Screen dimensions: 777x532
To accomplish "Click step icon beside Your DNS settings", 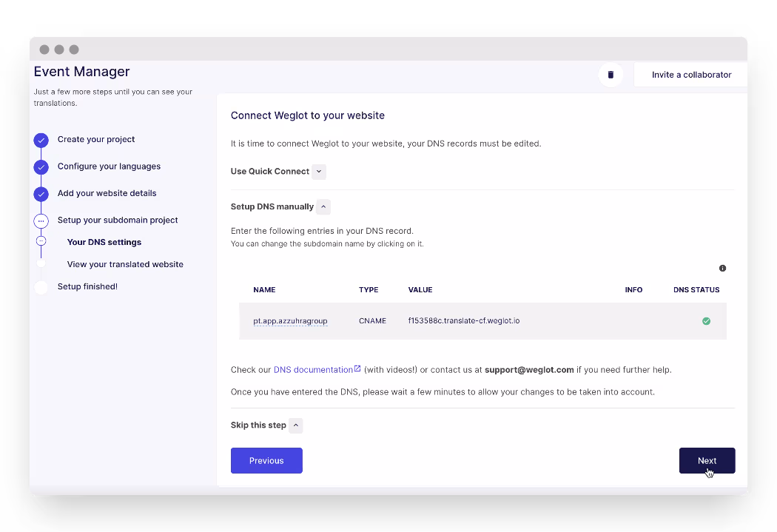I will click(x=41, y=241).
